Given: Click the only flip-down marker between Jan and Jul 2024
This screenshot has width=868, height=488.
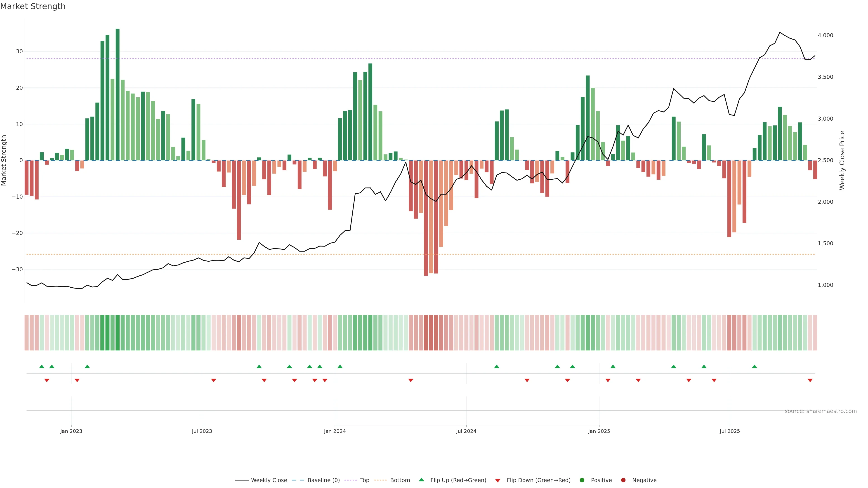Looking at the screenshot, I should [411, 380].
